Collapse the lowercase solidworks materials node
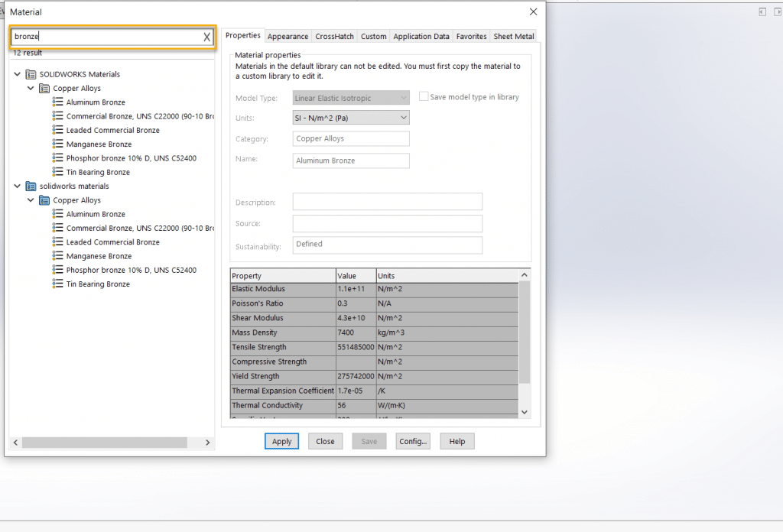Viewport: 783px width, 532px height. [x=17, y=186]
